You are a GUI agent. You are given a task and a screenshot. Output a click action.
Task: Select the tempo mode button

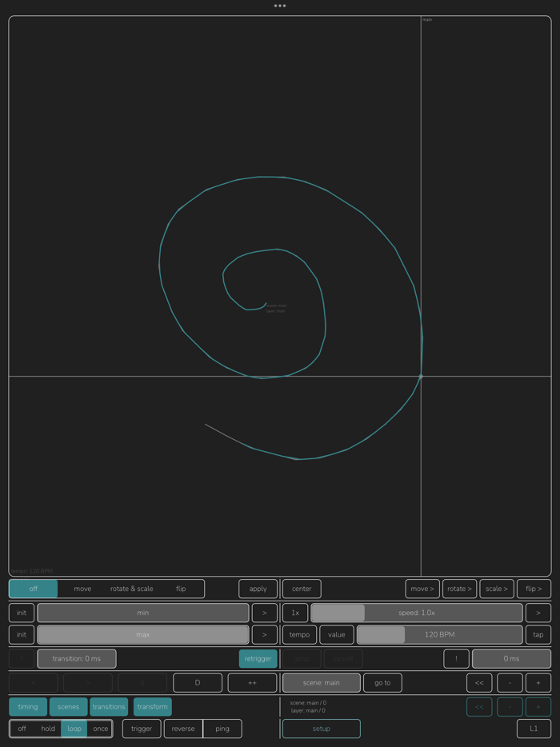299,634
